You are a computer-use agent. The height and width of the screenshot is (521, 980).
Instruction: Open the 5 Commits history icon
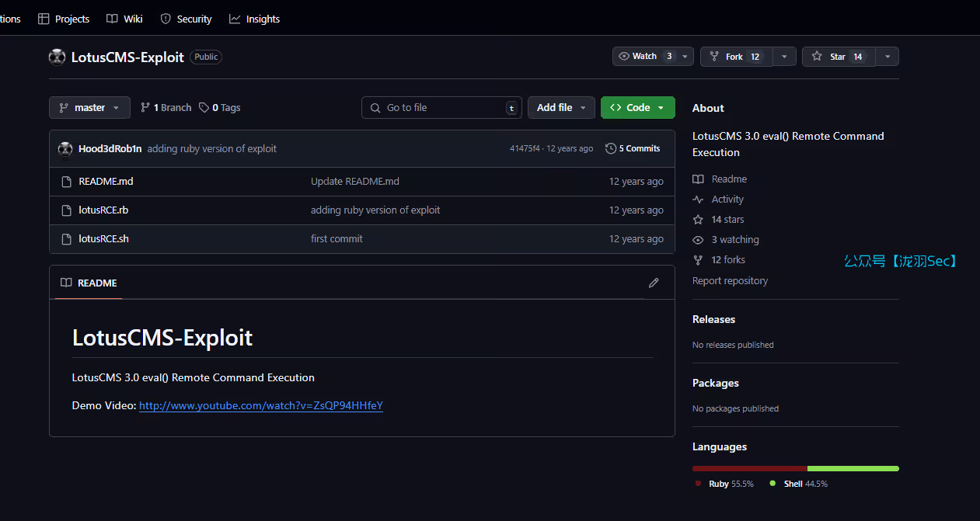(x=611, y=148)
